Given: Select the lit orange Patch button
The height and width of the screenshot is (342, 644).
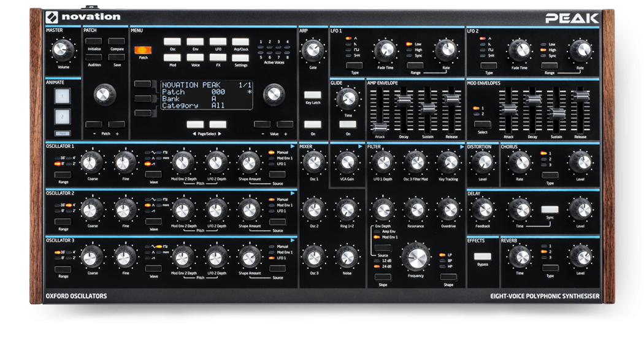Looking at the screenshot, I should (143, 50).
